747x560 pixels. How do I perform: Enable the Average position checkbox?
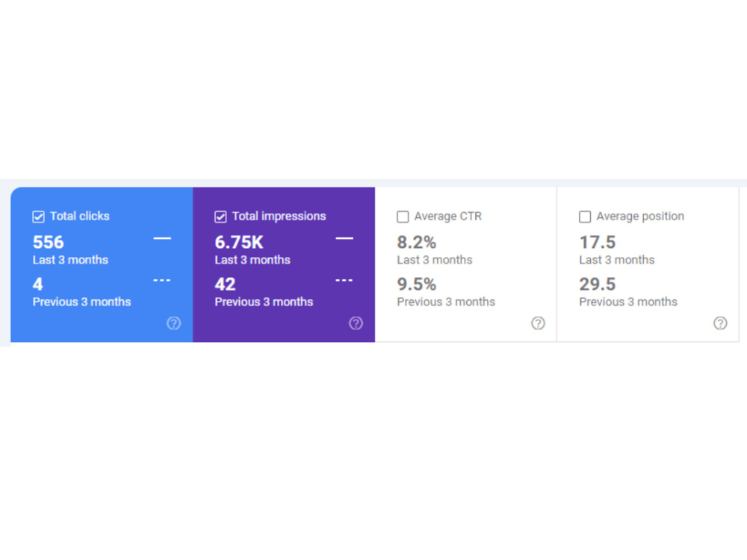[x=585, y=217]
